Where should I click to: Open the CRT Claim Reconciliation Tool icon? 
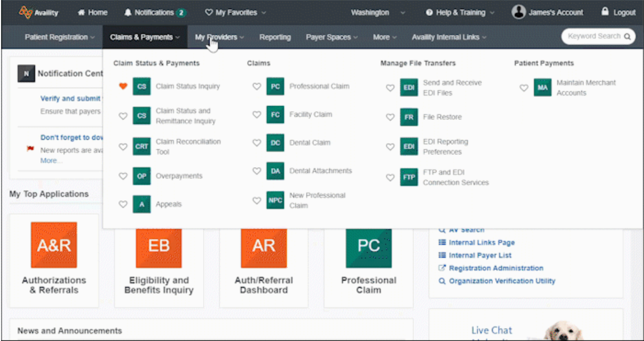point(142,146)
